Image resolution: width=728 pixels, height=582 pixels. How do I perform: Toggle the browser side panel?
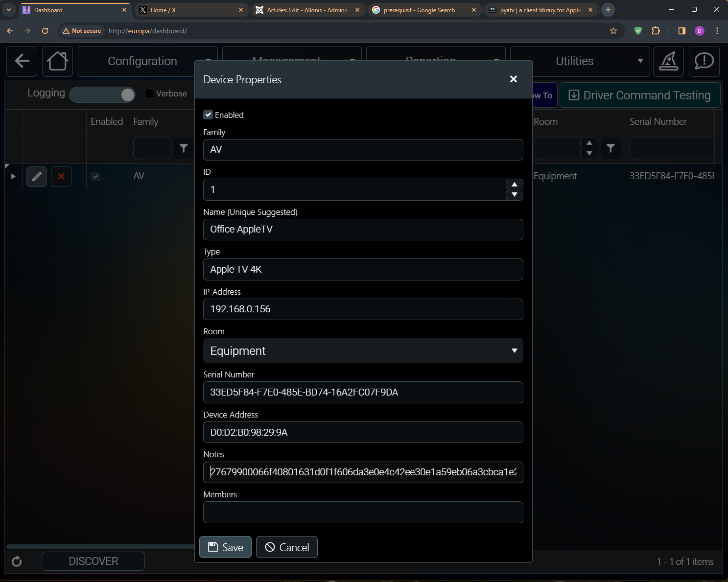[x=681, y=31]
